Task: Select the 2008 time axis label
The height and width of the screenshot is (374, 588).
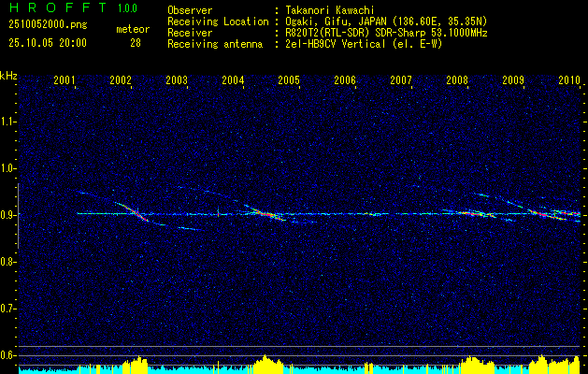Action: coord(457,79)
